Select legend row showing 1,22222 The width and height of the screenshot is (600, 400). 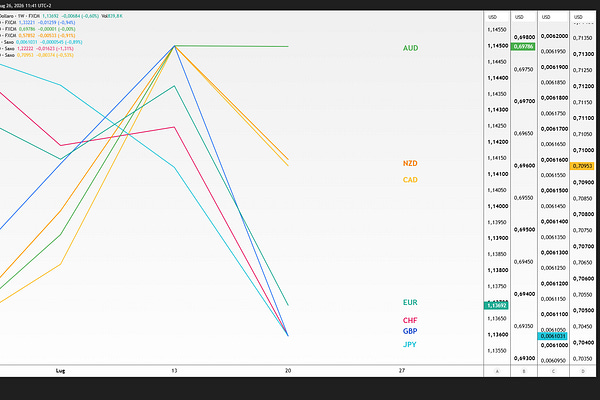[x=37, y=49]
